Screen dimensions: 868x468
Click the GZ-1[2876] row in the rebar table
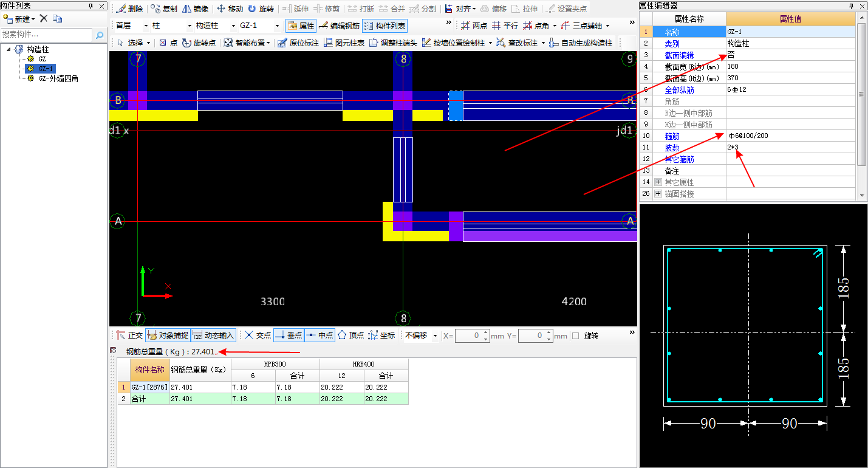click(x=262, y=387)
